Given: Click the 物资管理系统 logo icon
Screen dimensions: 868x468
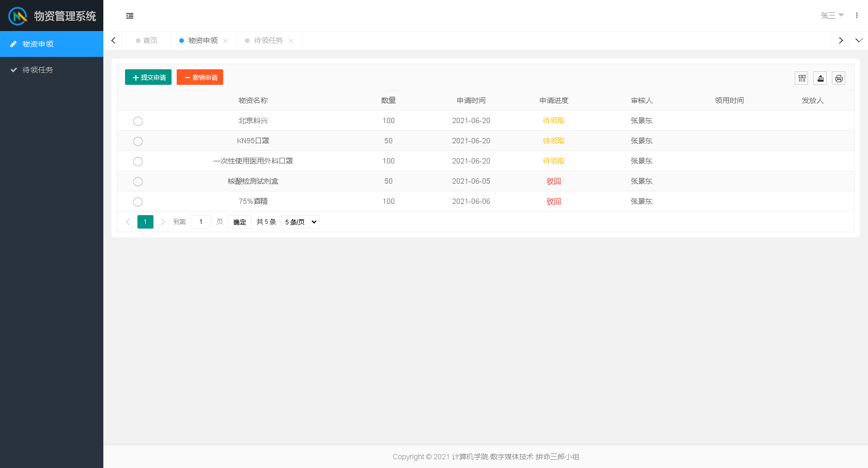Looking at the screenshot, I should point(17,16).
